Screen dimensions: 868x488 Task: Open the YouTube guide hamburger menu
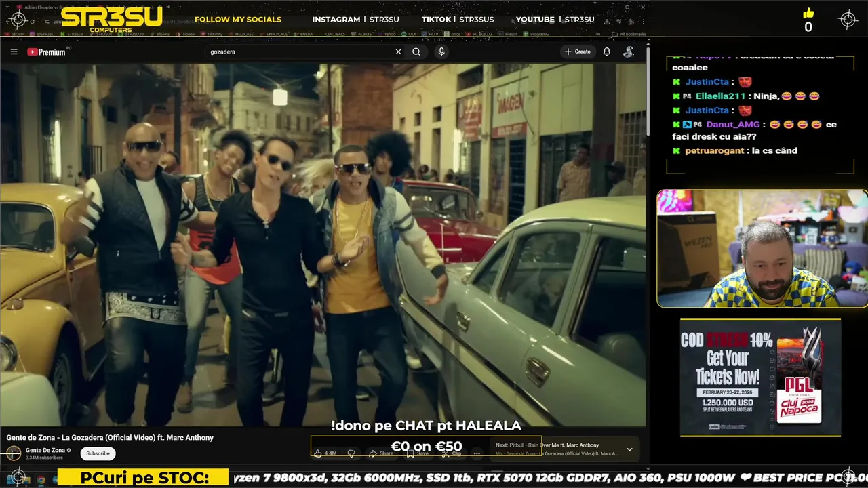[14, 52]
